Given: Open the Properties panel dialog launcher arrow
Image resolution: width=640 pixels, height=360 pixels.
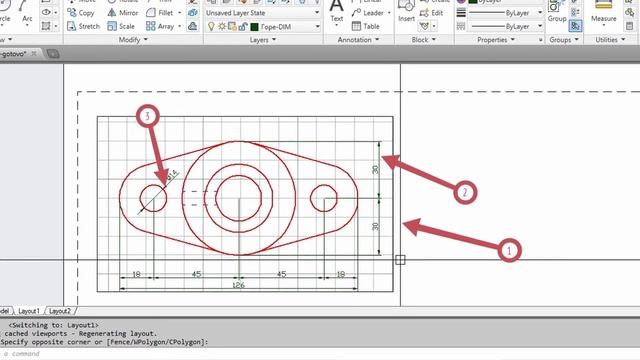Looking at the screenshot, I should (540, 40).
